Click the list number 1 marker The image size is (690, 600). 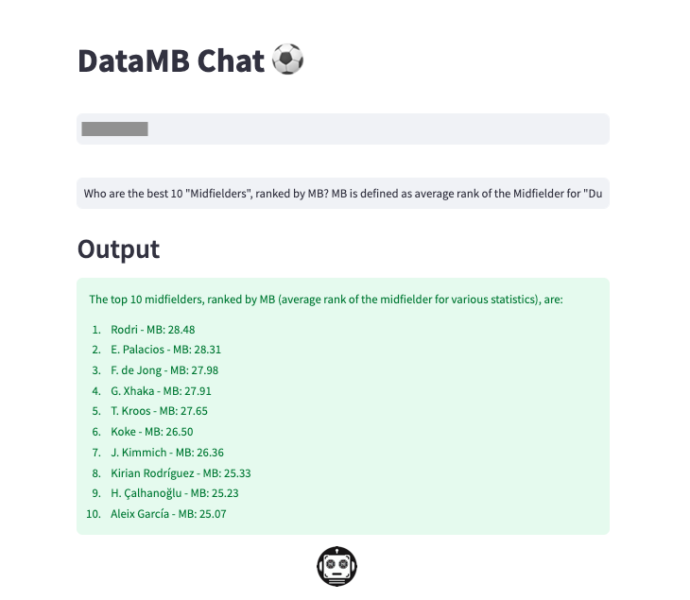(x=96, y=330)
